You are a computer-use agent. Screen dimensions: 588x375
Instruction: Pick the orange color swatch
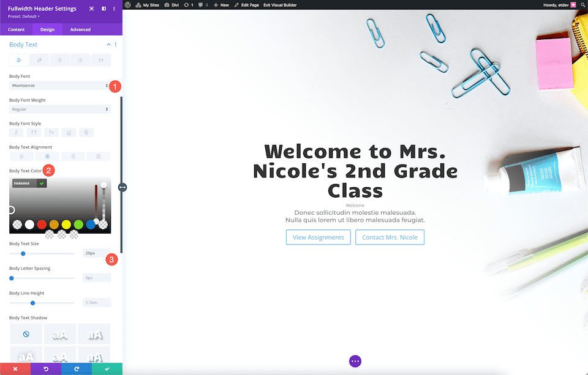pyautogui.click(x=54, y=225)
